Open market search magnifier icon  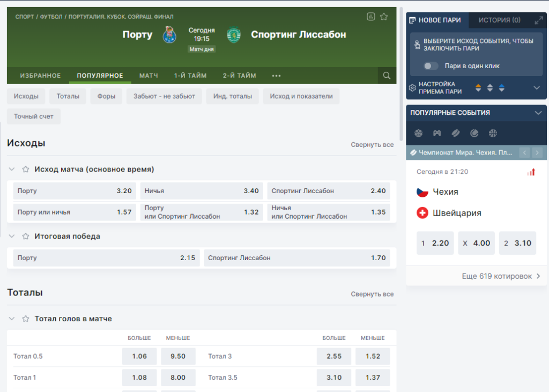pos(387,76)
